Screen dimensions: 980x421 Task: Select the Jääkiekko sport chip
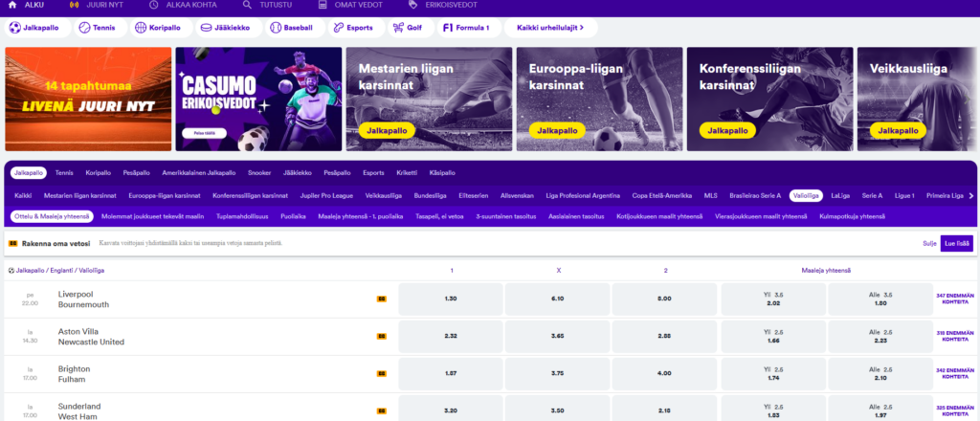[x=229, y=28]
